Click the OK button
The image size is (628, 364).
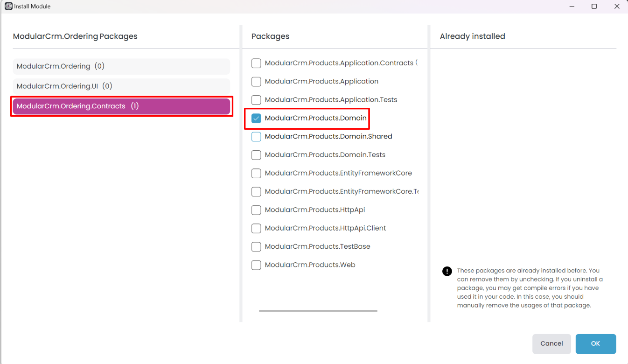595,344
